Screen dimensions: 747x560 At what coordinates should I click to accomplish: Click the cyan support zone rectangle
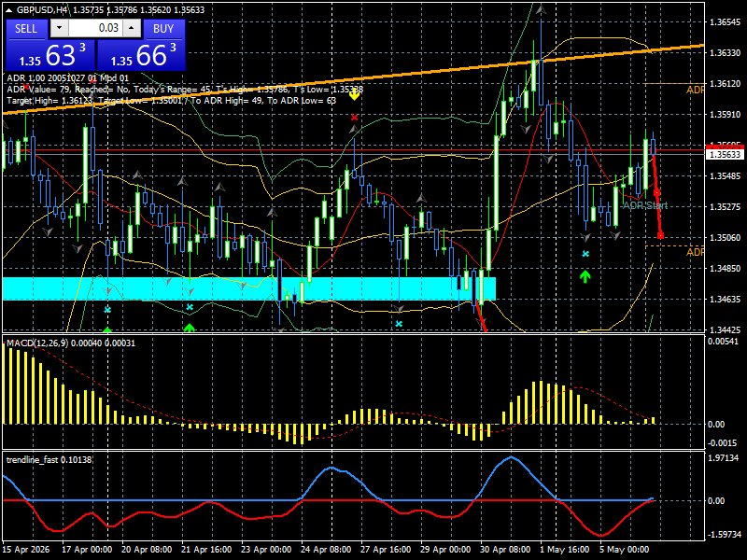click(249, 288)
